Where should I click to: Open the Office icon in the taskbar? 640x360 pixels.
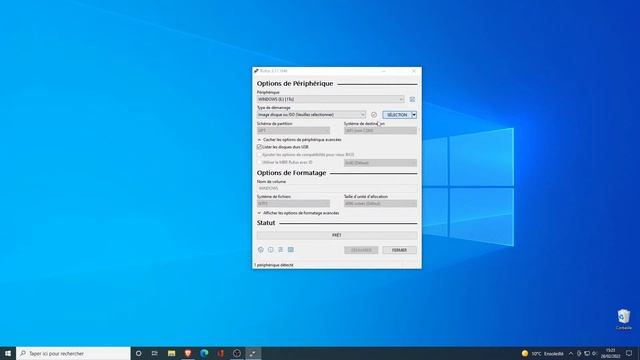pyautogui.click(x=220, y=353)
